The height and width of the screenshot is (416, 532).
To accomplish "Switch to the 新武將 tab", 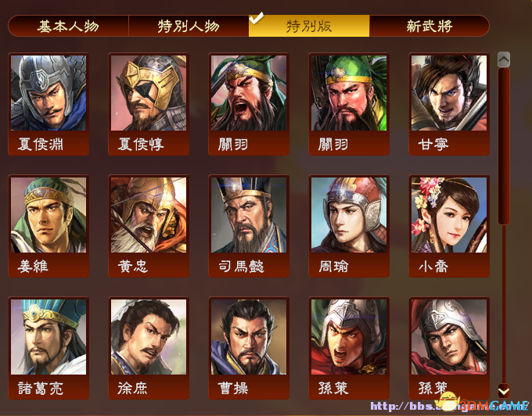I will click(430, 26).
